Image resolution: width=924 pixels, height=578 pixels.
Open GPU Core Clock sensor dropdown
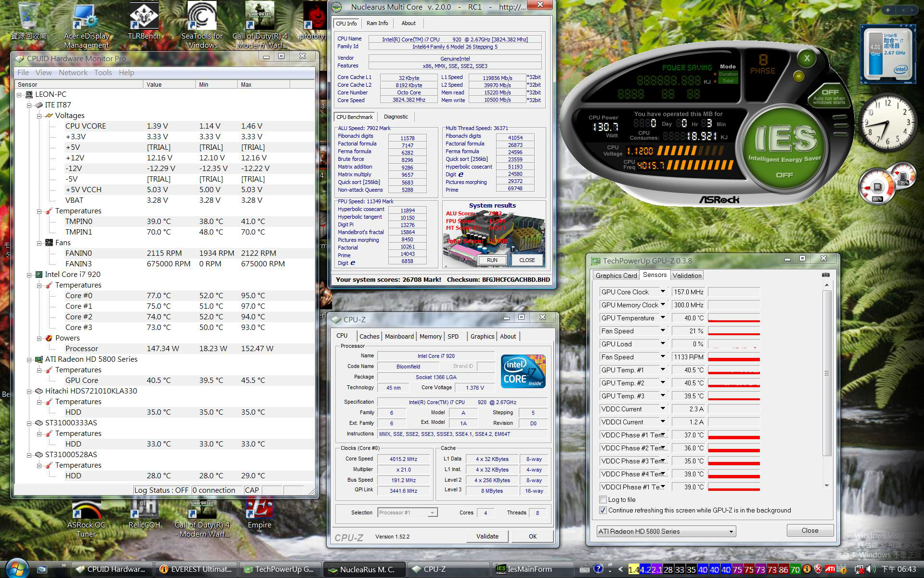[663, 292]
